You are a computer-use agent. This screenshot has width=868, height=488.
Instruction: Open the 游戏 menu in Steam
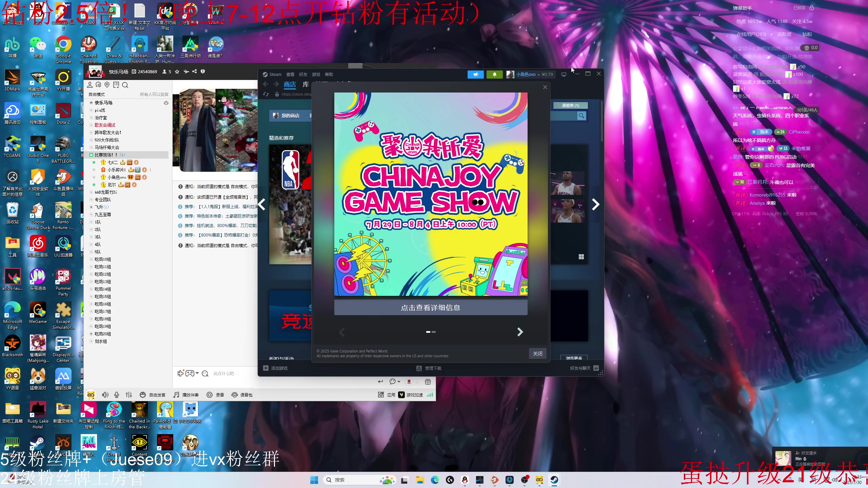[316, 75]
